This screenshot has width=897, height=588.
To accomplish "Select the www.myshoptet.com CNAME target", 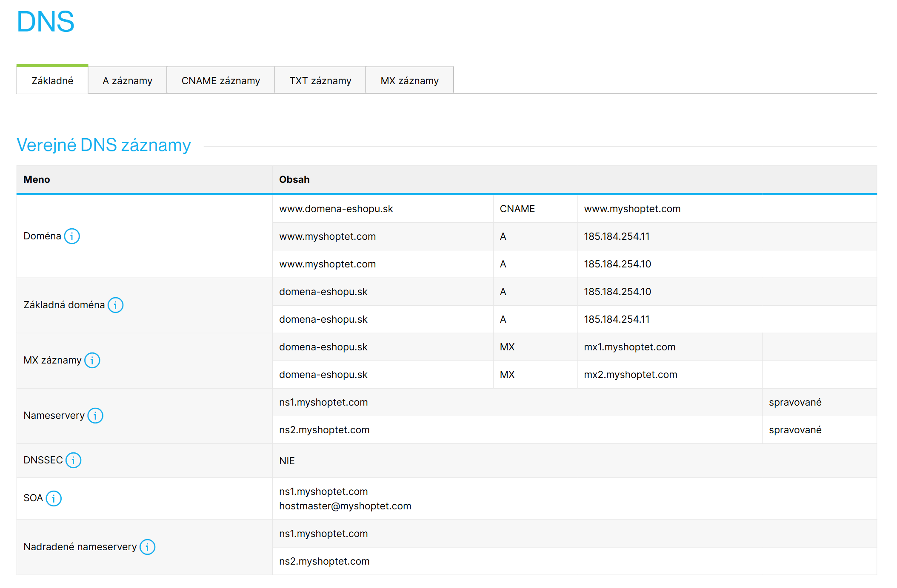I will pyautogui.click(x=632, y=209).
